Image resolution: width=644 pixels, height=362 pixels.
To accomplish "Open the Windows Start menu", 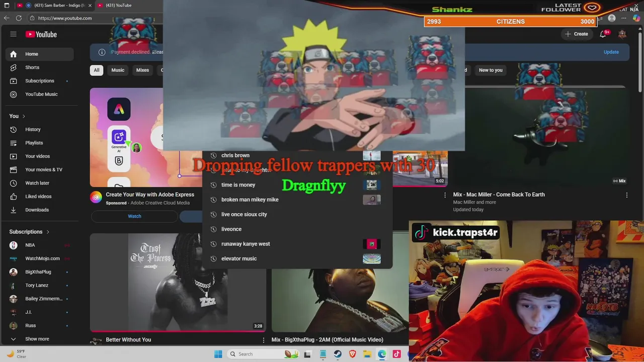I will click(218, 354).
